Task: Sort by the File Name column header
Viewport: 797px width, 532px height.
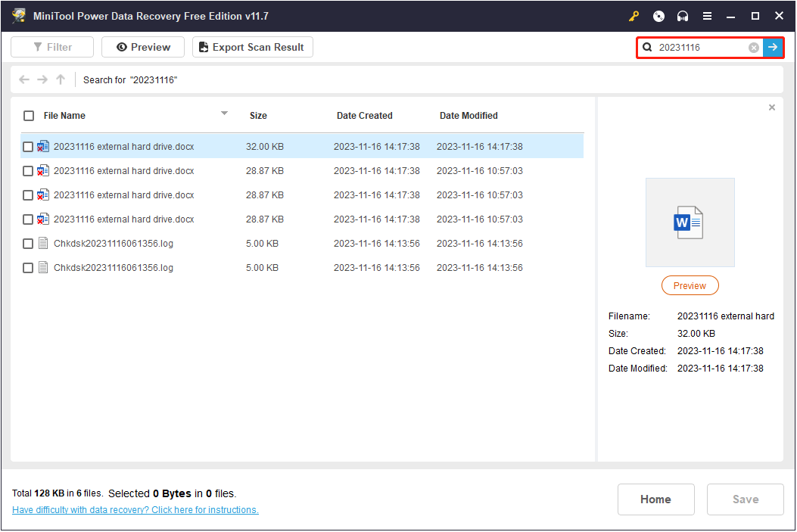Action: tap(64, 116)
